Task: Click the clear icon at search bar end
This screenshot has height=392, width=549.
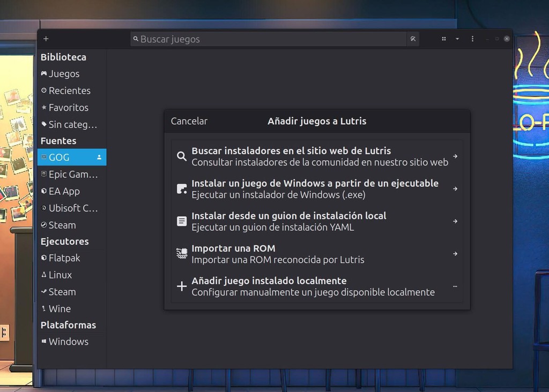Action: [x=413, y=39]
